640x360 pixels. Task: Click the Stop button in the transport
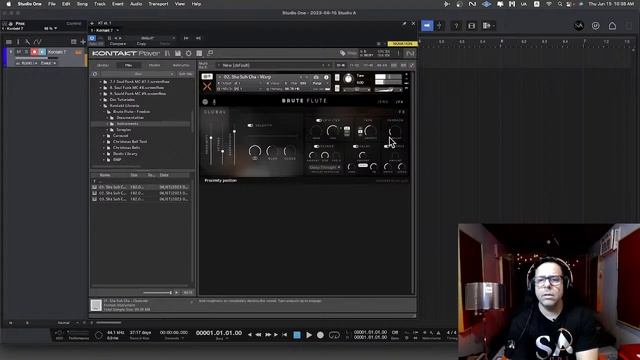tap(297, 335)
